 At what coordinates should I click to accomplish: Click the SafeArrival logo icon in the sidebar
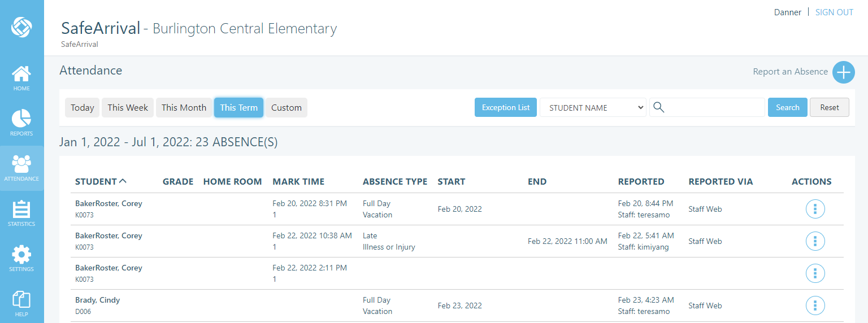point(21,26)
